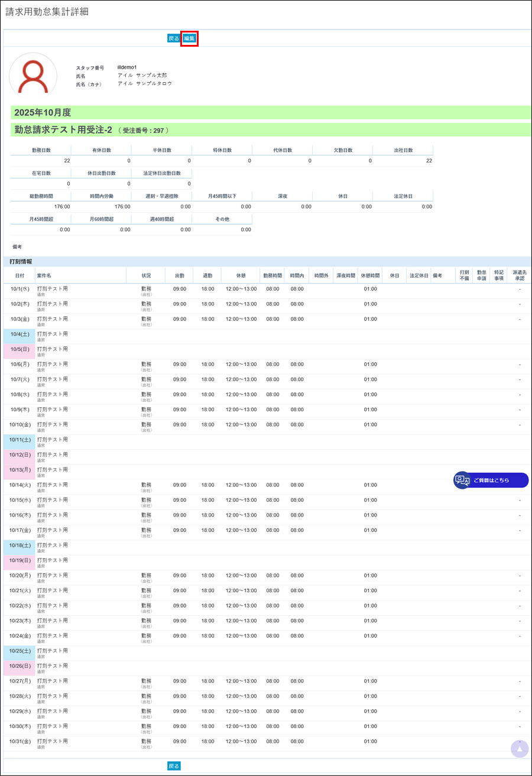This screenshot has width=532, height=776.
Task: Click 打刻テスト用 in the 10/2 row
Action: pos(53,304)
